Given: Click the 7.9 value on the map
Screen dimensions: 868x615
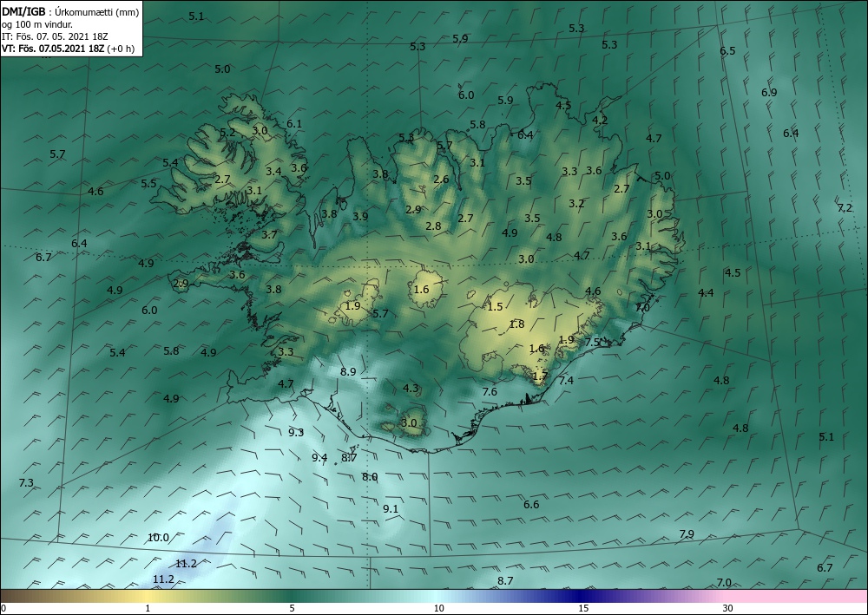Looking at the screenshot, I should pos(687,533).
